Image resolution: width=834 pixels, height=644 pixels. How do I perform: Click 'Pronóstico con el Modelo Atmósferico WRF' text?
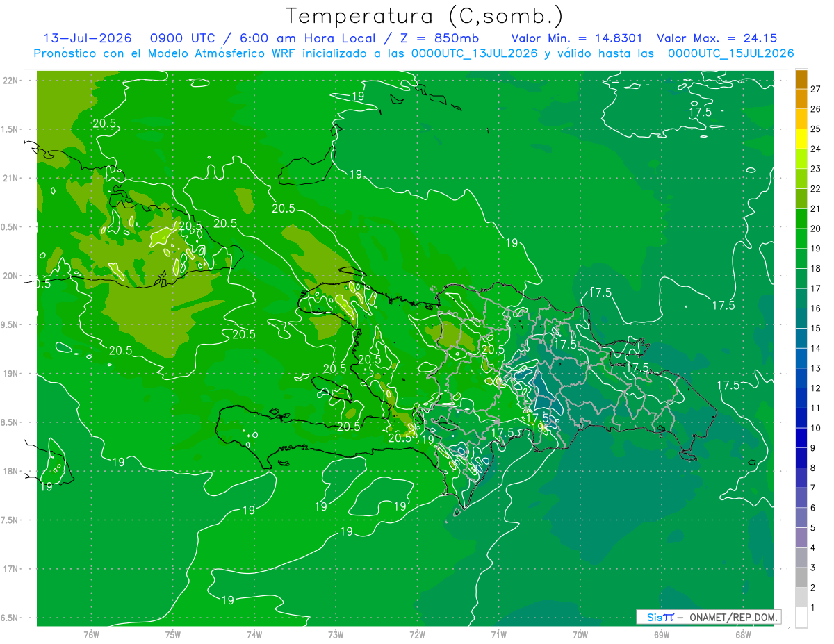click(165, 53)
